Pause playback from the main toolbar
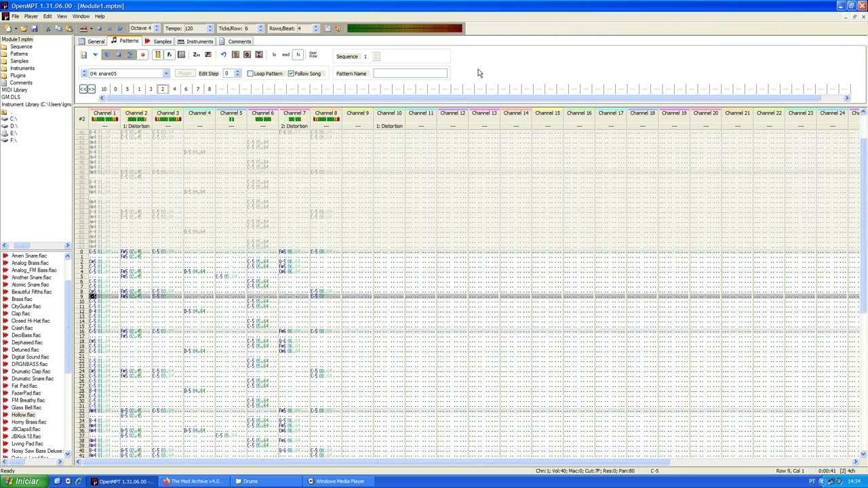The image size is (868, 488). coord(110,28)
